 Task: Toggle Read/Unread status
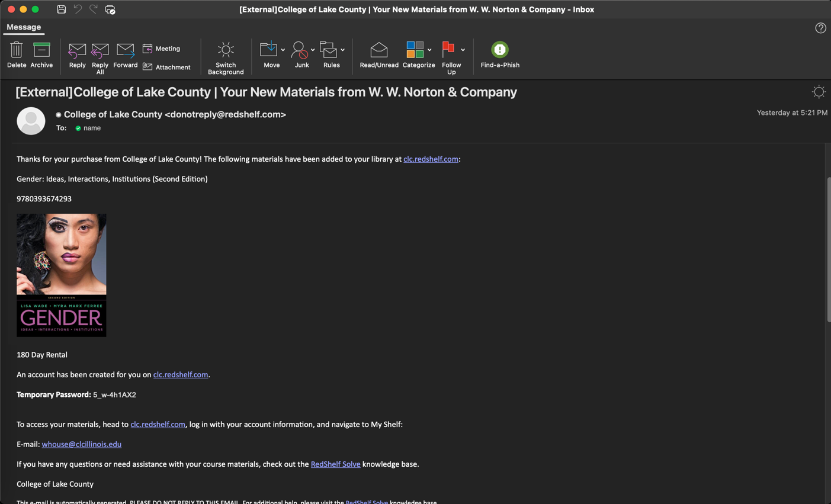coord(379,56)
